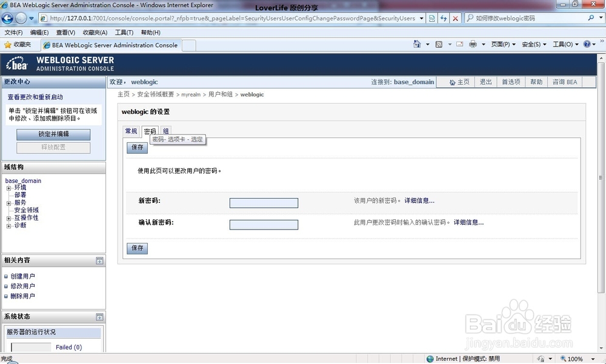Switch to the 组 tab
The width and height of the screenshot is (606, 364).
point(165,131)
